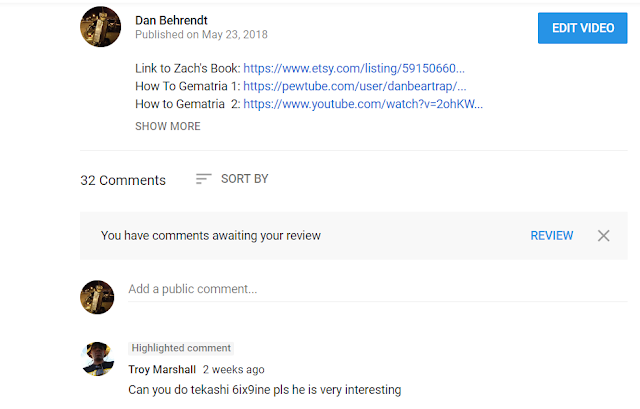Click your profile avatar beside comment box
The width and height of the screenshot is (640, 409).
(x=97, y=296)
